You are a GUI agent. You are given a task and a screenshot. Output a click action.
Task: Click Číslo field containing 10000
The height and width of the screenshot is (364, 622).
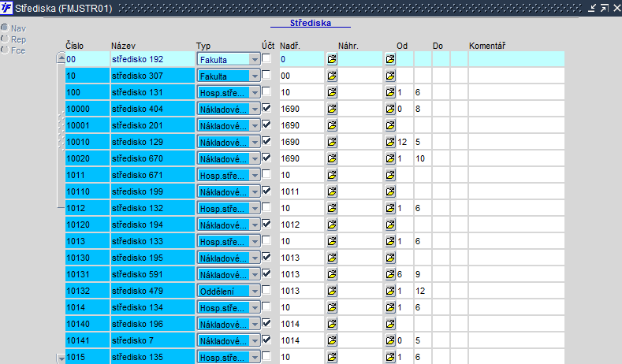coord(88,109)
